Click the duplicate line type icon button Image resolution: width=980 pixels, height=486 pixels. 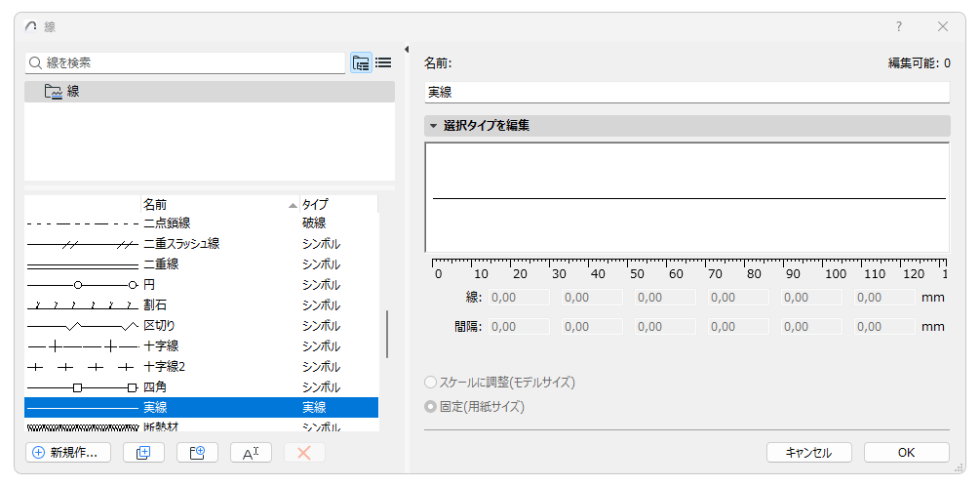click(143, 453)
